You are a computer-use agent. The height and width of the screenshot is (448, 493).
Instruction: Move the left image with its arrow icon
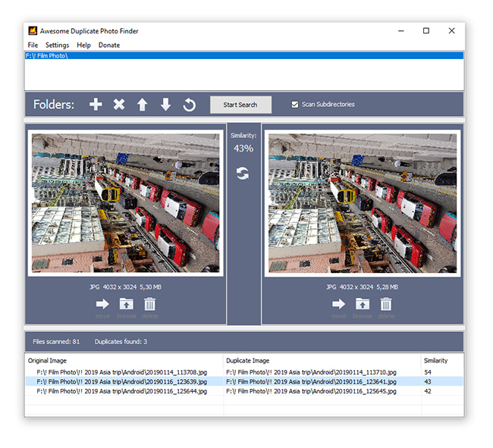(102, 304)
